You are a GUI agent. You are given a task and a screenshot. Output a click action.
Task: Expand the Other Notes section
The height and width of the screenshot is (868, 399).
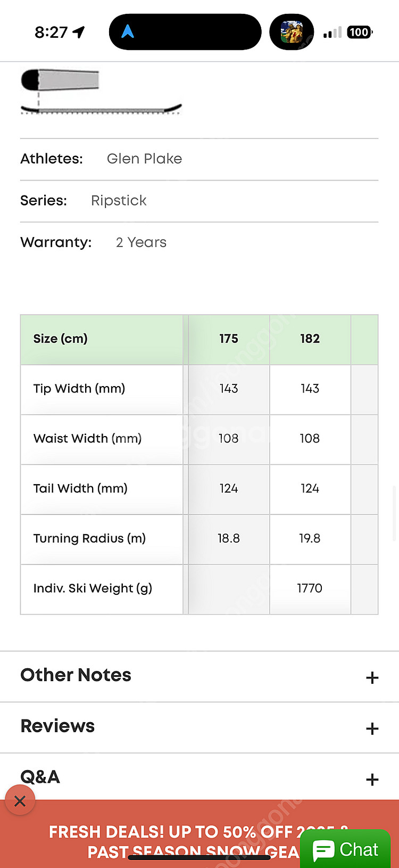coord(76,675)
